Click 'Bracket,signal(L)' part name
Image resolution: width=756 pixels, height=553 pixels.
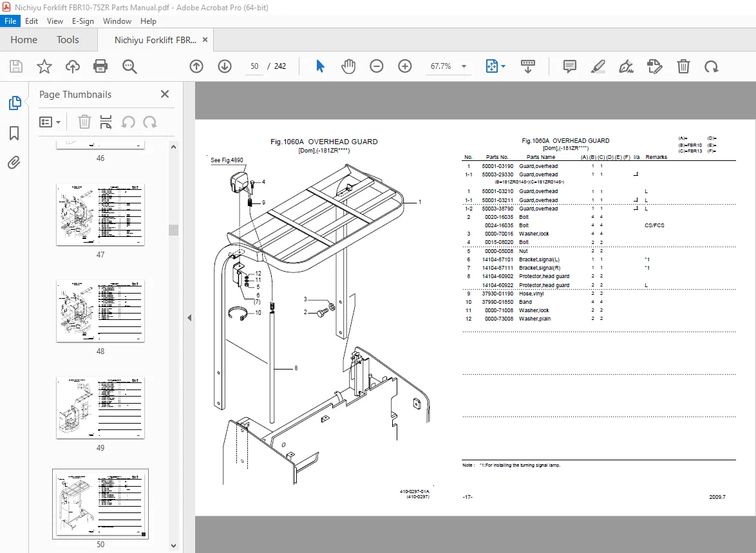pyautogui.click(x=539, y=259)
